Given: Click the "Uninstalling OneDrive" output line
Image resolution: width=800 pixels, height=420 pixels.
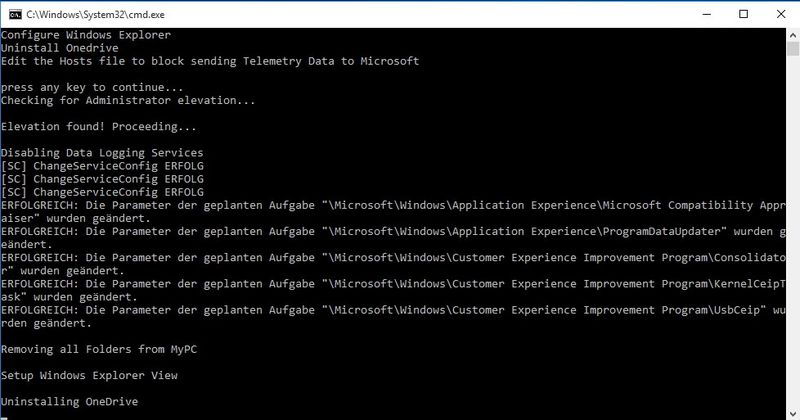Looking at the screenshot, I should [x=69, y=401].
